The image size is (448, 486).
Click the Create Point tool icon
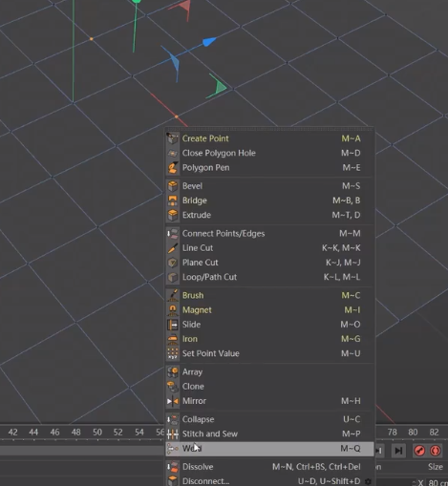click(x=173, y=138)
